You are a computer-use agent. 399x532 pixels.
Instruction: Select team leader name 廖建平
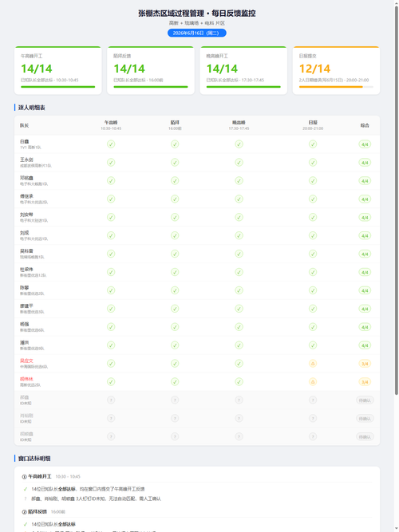26,305
